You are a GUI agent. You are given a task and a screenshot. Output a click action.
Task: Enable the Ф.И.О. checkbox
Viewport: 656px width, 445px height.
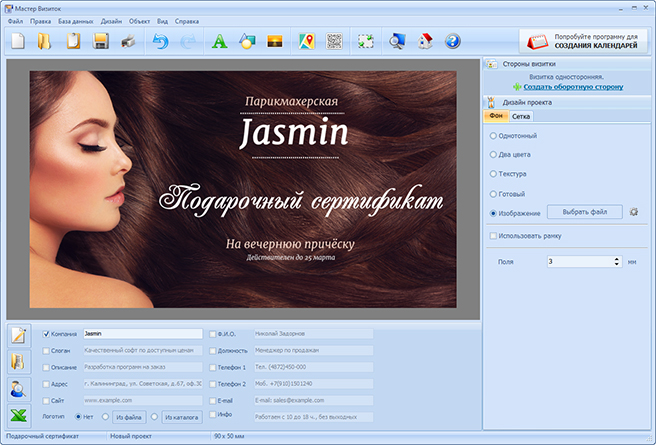tap(213, 334)
